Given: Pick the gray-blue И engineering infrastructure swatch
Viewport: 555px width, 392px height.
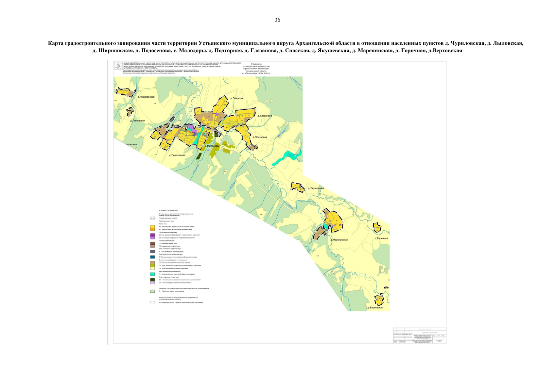Looking at the screenshot, I should pos(152,252).
